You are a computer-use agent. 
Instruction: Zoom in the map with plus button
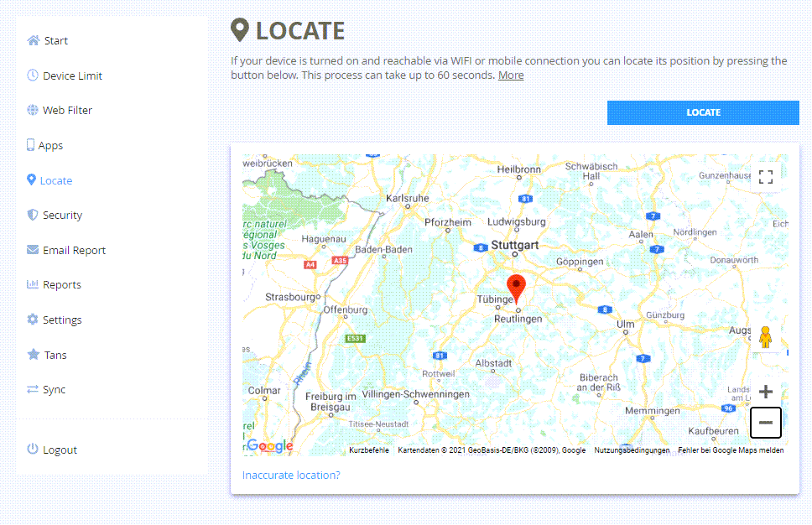(x=766, y=392)
